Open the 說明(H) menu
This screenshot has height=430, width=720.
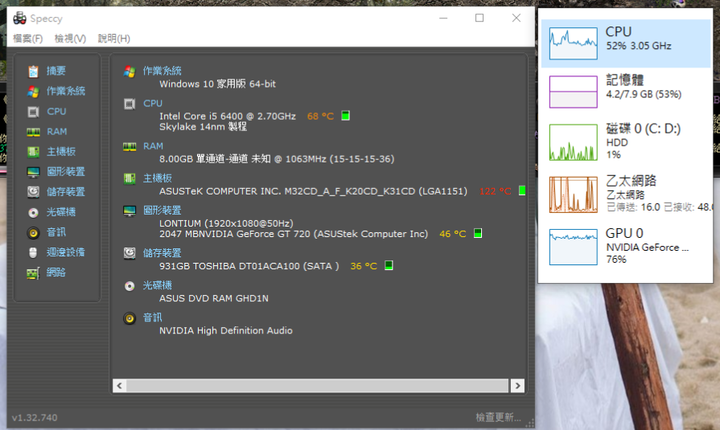tap(114, 39)
